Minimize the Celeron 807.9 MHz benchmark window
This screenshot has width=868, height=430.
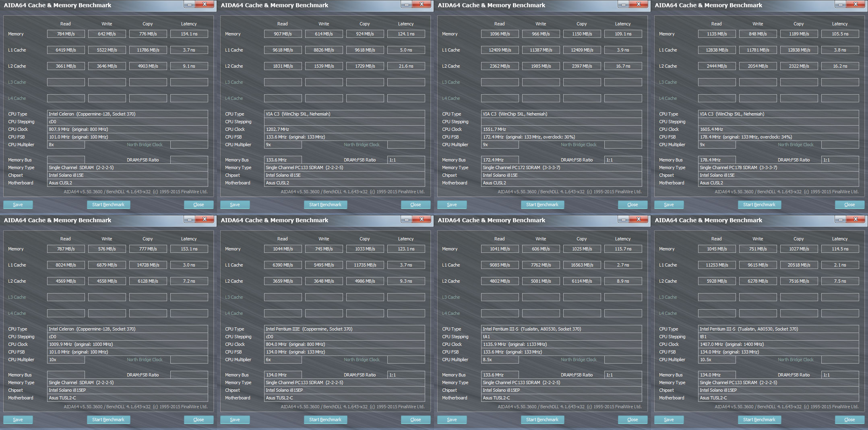pos(190,4)
